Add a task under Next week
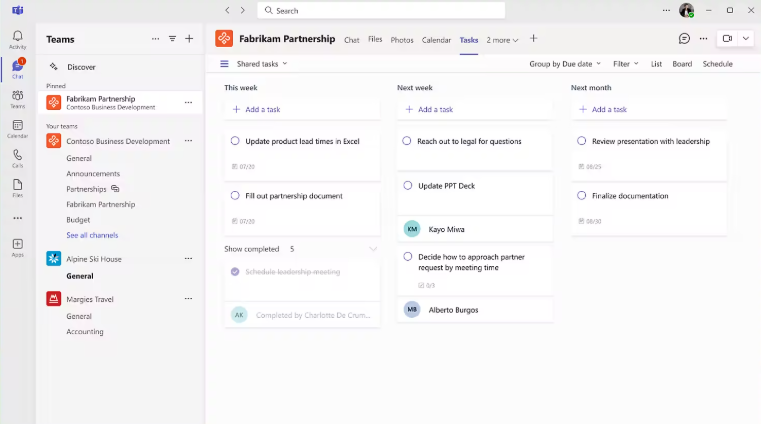This screenshot has height=424, width=761. tap(475, 109)
